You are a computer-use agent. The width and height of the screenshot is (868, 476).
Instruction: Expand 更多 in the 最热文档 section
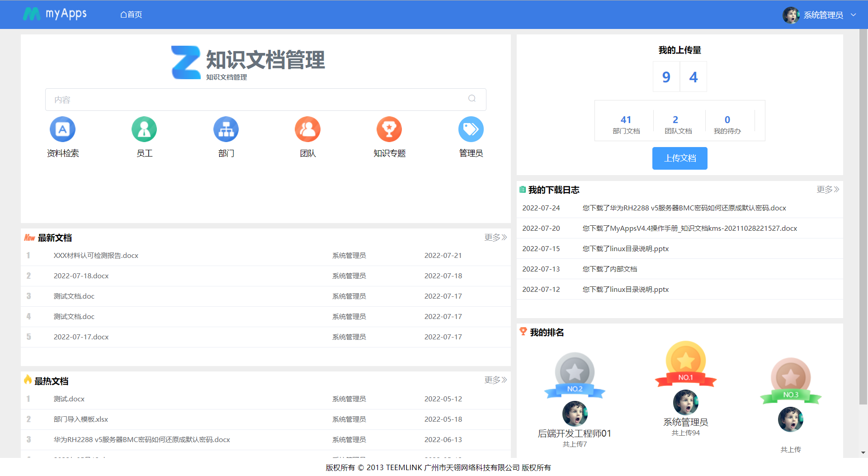[495, 380]
